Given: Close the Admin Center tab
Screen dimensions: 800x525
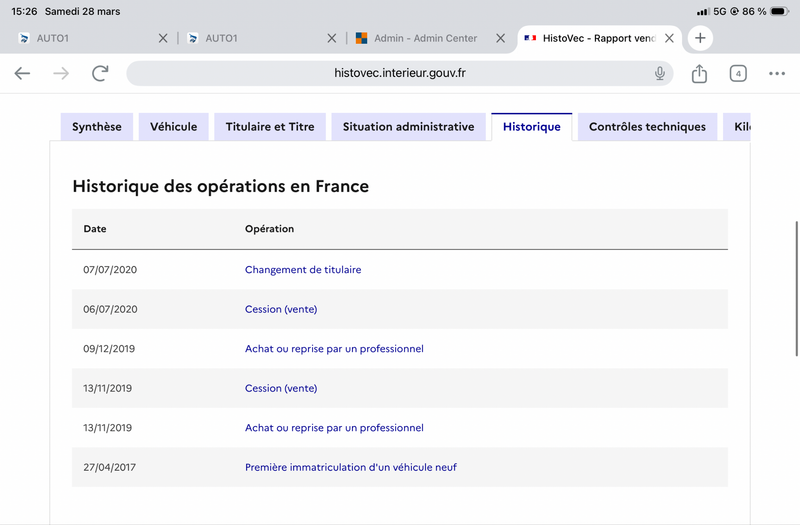Looking at the screenshot, I should (500, 38).
